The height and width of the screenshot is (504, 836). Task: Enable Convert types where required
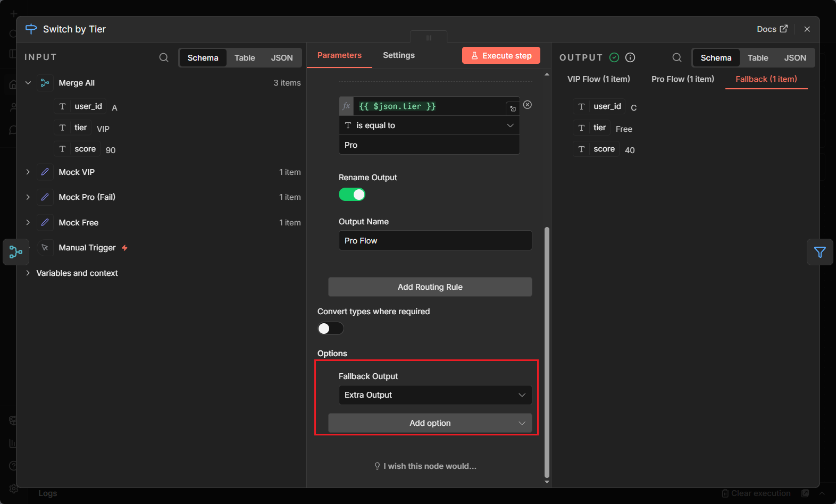coord(330,329)
